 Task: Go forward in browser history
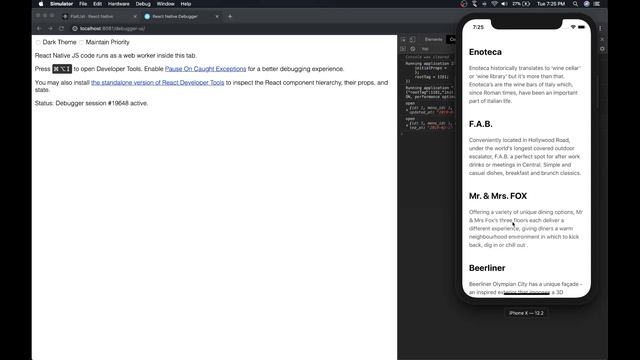click(x=50, y=29)
